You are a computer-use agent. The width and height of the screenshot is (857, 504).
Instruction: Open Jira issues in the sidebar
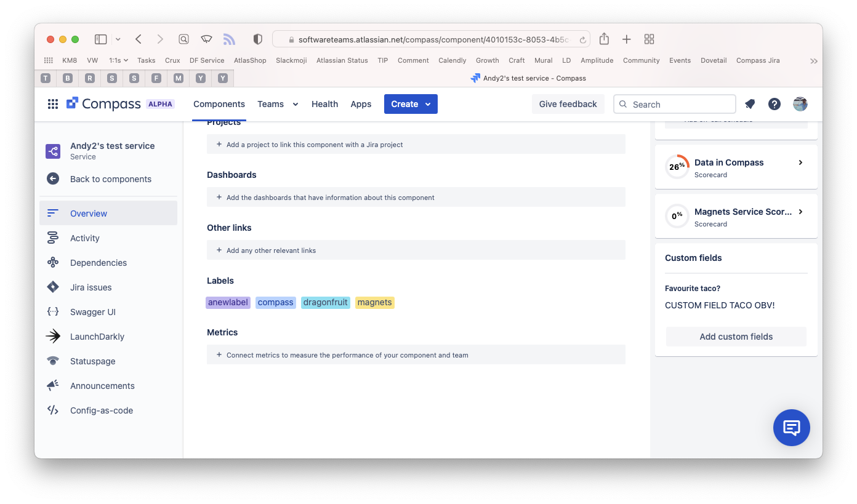[x=108, y=287]
